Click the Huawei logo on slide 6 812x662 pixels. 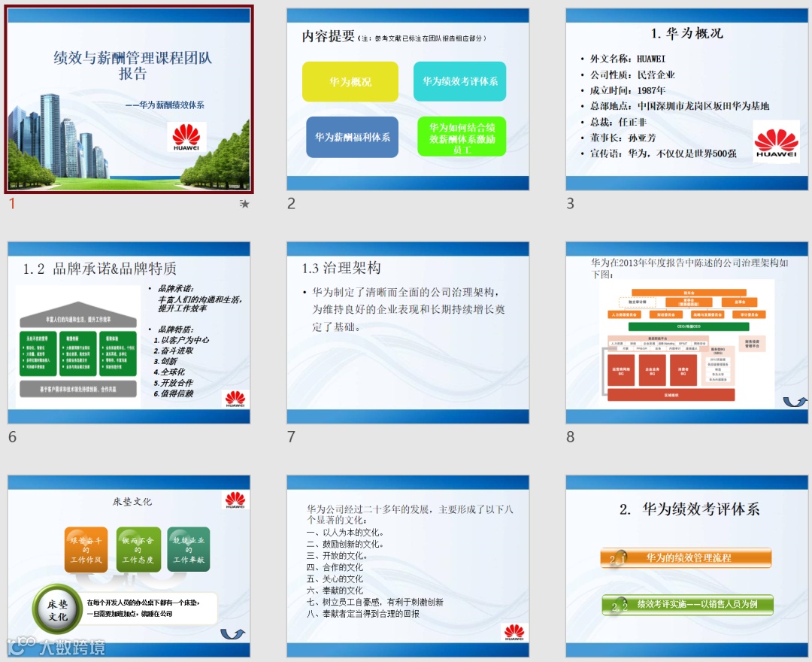click(235, 399)
